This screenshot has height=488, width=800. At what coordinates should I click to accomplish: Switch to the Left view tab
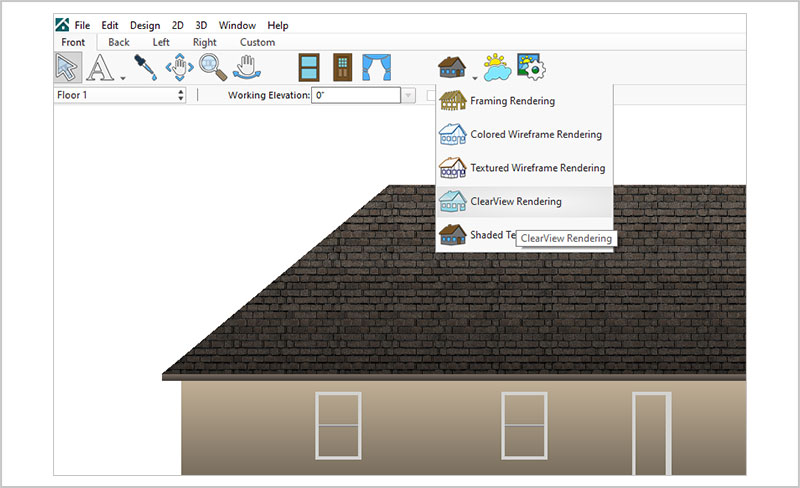pos(161,42)
